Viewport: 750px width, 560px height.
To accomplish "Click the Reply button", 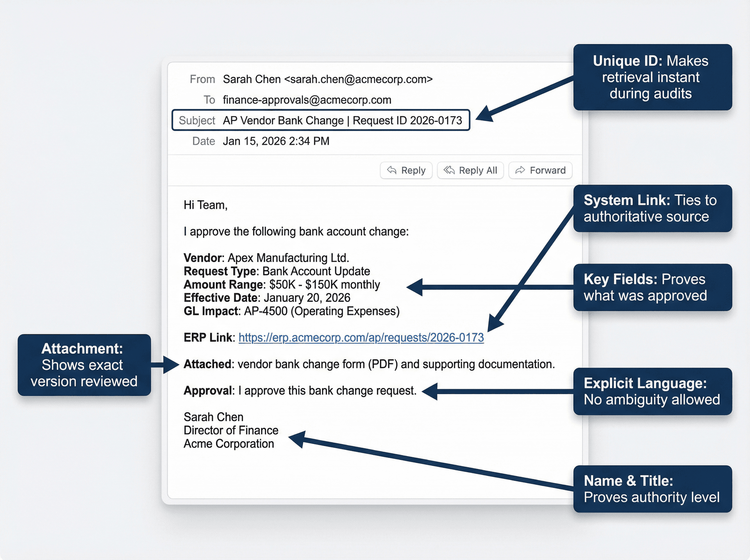I will (x=406, y=170).
